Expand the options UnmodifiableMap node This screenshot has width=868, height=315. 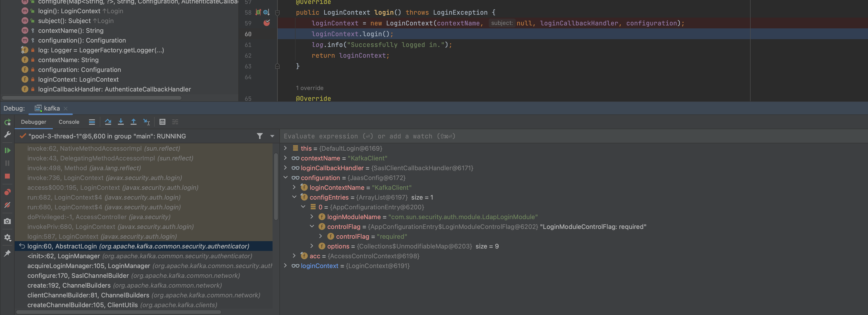click(312, 246)
